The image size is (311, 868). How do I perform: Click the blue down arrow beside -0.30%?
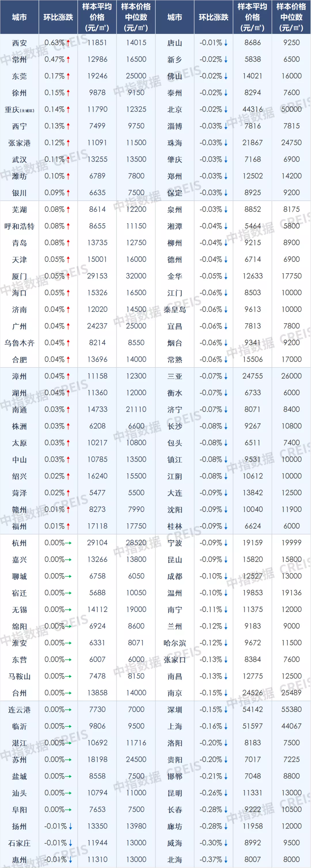[226, 844]
